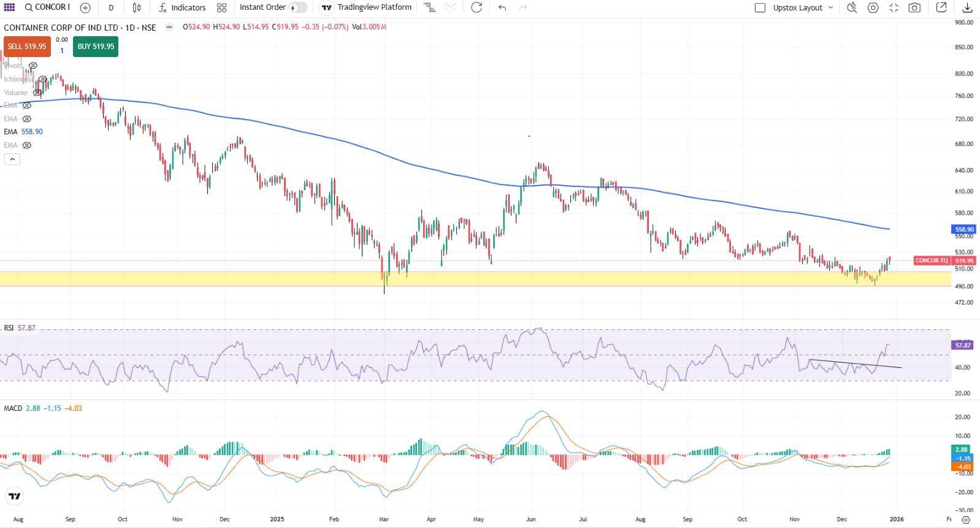The width and height of the screenshot is (980, 528).
Task: Open the indicator templates grid icon
Action: pos(221,8)
